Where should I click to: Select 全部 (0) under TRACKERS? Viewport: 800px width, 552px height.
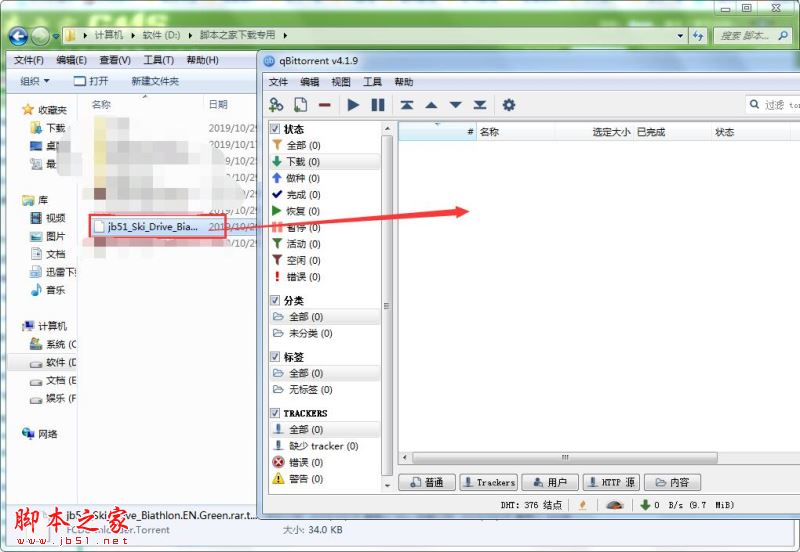(x=325, y=430)
